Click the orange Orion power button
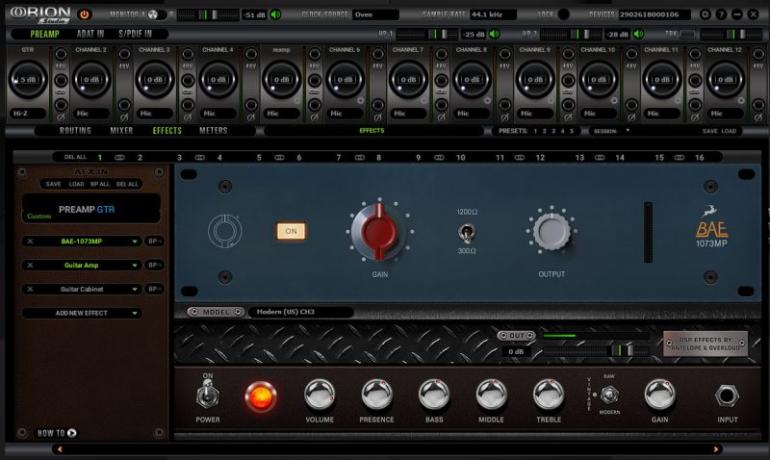 (84, 14)
